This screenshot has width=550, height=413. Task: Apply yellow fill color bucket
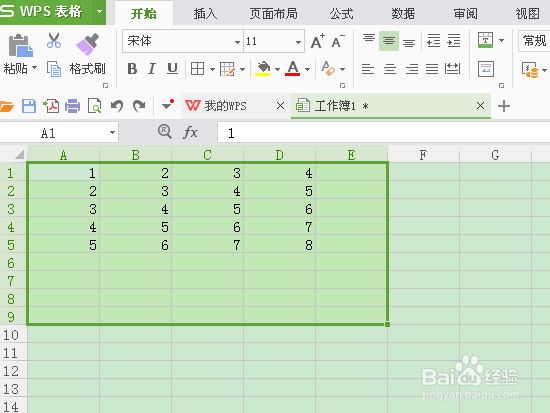[x=263, y=69]
